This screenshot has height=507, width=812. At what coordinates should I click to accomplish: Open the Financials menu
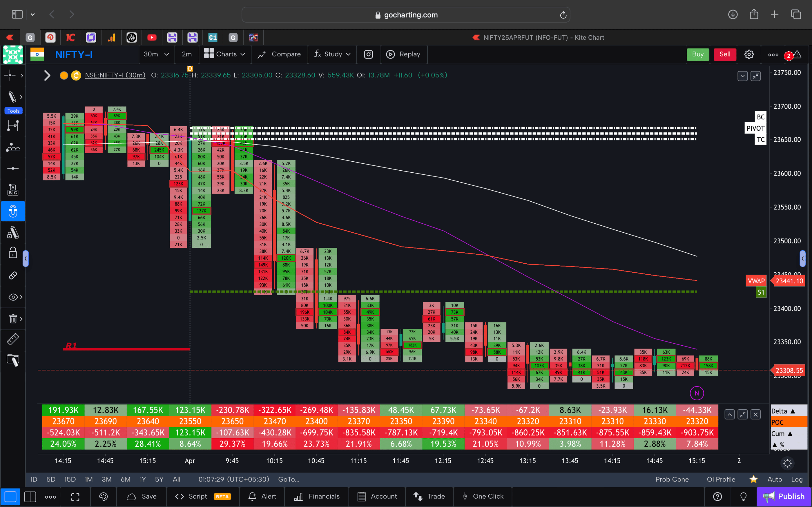pyautogui.click(x=316, y=497)
